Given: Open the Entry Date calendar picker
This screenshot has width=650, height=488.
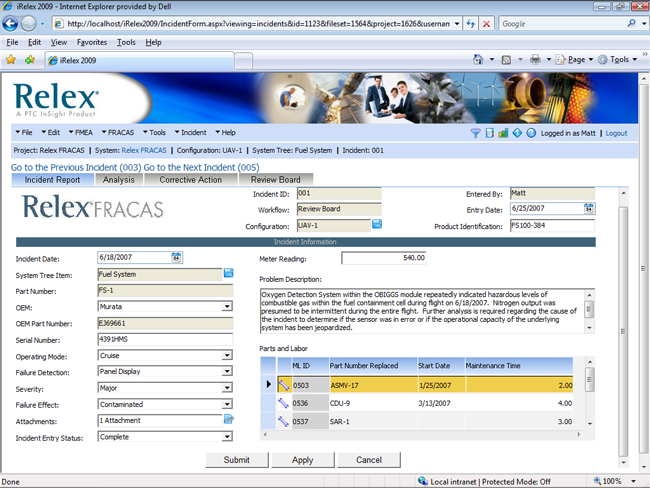Looking at the screenshot, I should point(589,209).
